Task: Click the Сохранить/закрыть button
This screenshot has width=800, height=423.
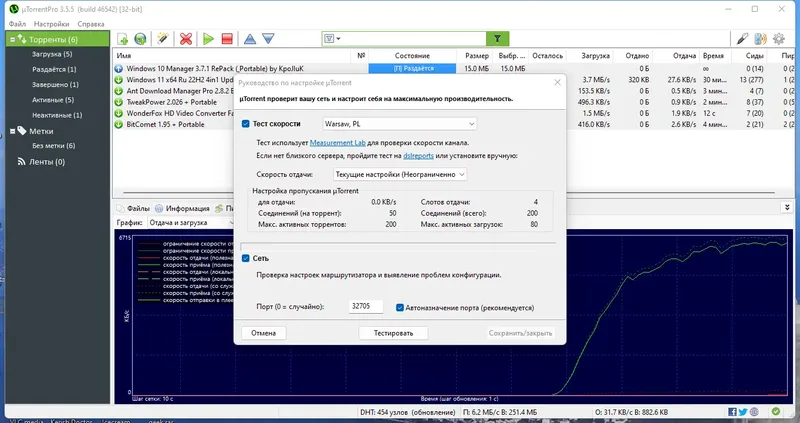Action: tap(520, 333)
